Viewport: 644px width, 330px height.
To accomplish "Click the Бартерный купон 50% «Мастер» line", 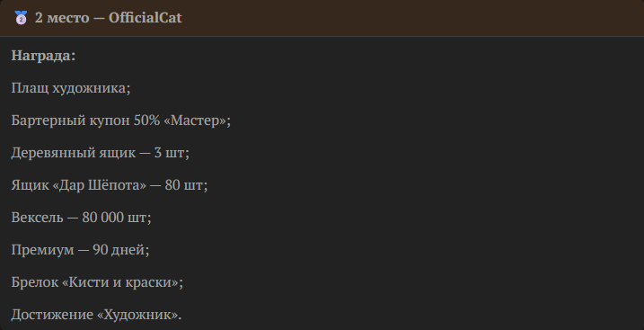I will click(x=121, y=120).
